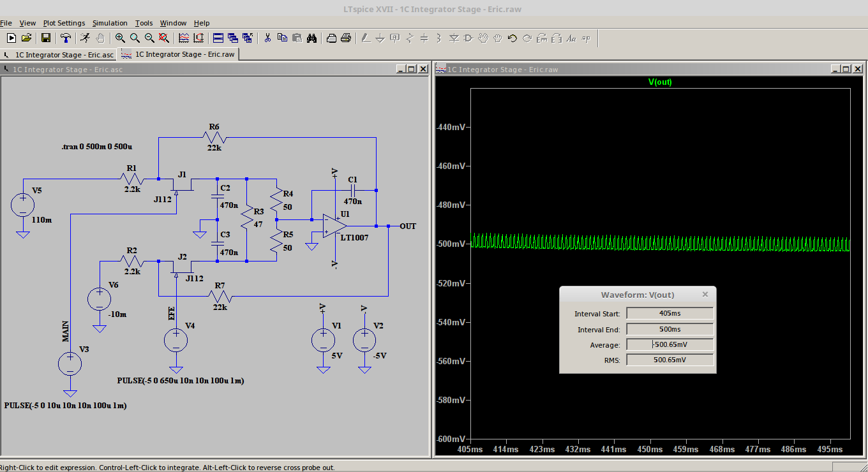Click the Zoom In magnifier icon
Image resolution: width=868 pixels, height=472 pixels.
point(120,38)
